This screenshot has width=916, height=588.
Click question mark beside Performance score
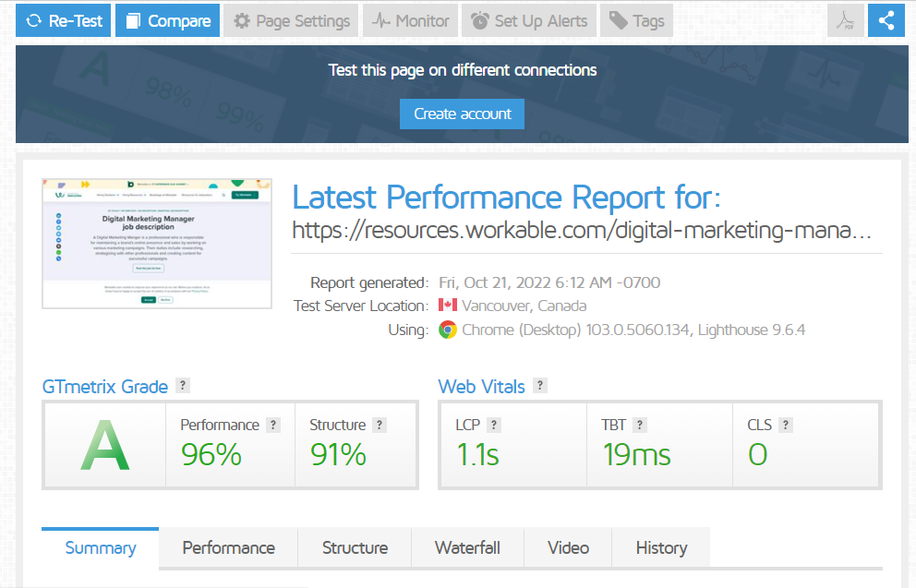click(273, 425)
